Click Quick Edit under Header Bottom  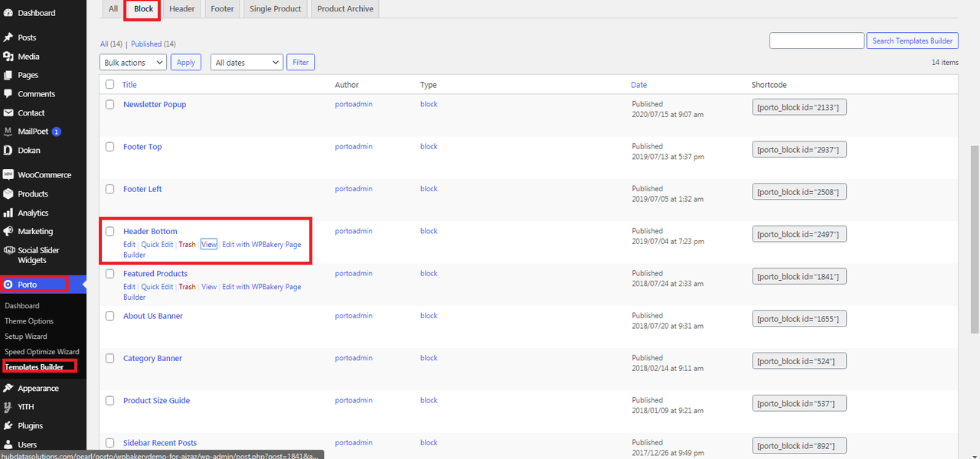click(157, 245)
